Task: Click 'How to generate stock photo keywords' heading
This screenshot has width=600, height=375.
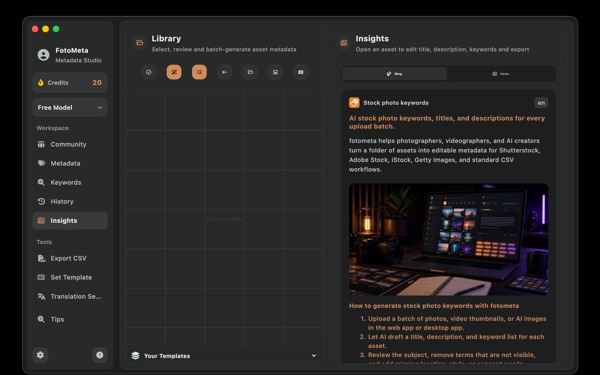Action: [434, 306]
